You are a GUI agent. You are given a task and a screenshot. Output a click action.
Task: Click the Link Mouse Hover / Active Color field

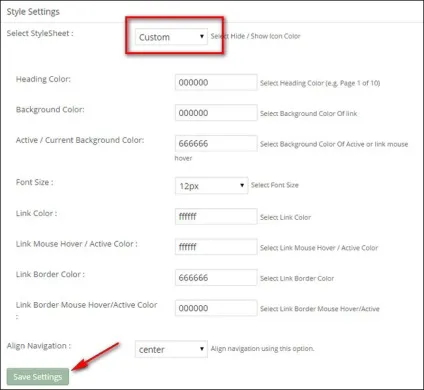coord(216,247)
